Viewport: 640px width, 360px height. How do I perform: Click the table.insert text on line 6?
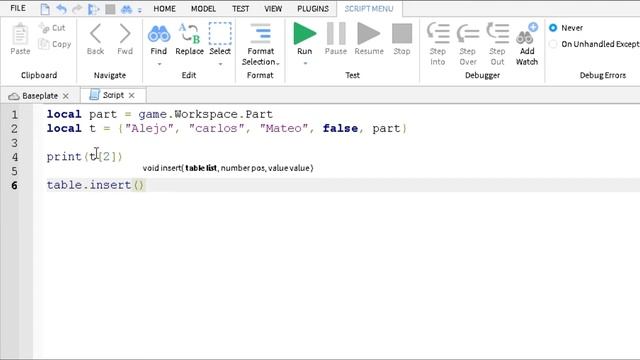tap(89, 185)
